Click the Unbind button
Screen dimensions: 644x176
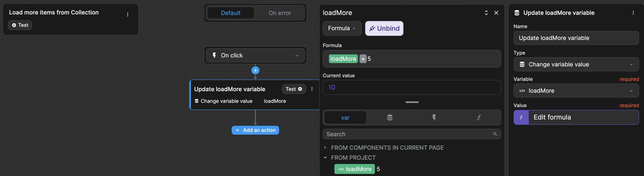click(384, 28)
